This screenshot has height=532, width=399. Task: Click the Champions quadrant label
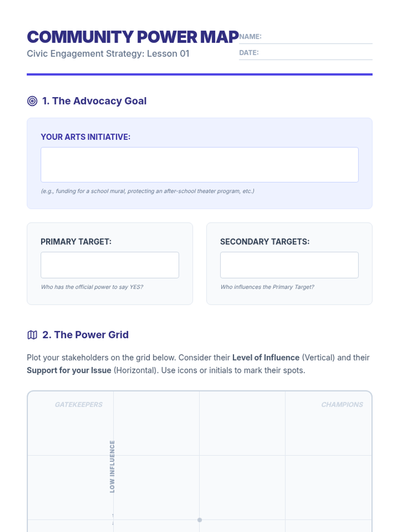pyautogui.click(x=342, y=405)
